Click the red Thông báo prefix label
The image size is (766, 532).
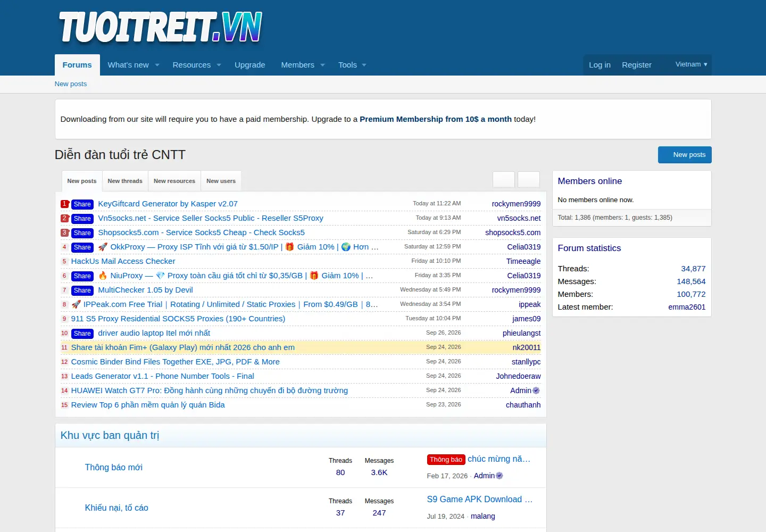click(446, 460)
